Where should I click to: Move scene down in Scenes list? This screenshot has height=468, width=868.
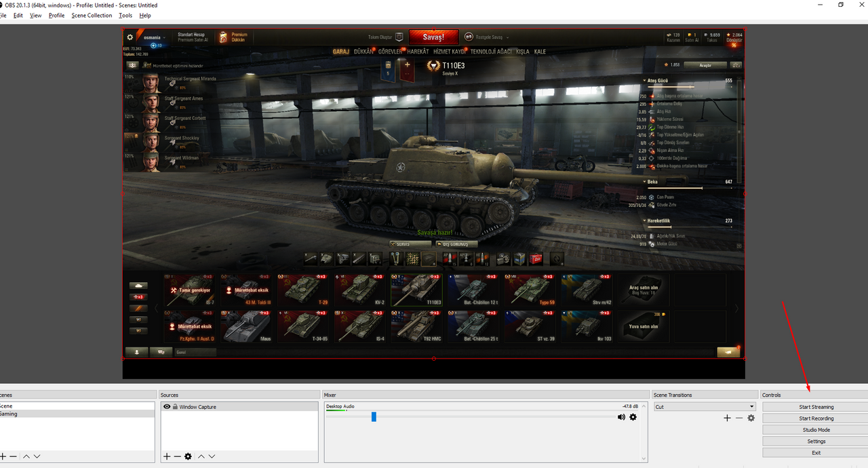(x=37, y=456)
